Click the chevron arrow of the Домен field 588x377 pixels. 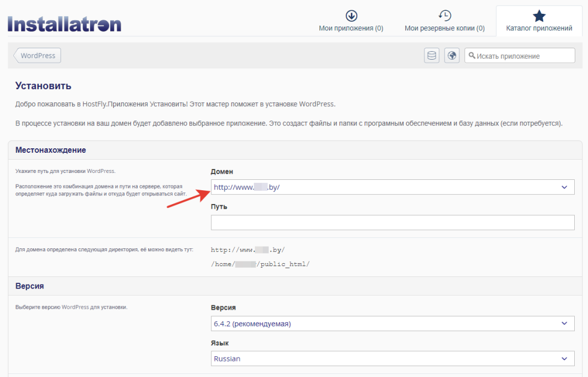[564, 187]
